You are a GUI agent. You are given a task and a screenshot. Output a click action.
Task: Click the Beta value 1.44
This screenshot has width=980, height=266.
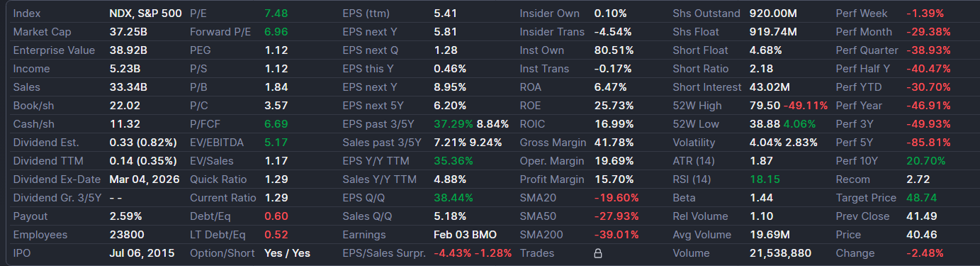click(761, 197)
